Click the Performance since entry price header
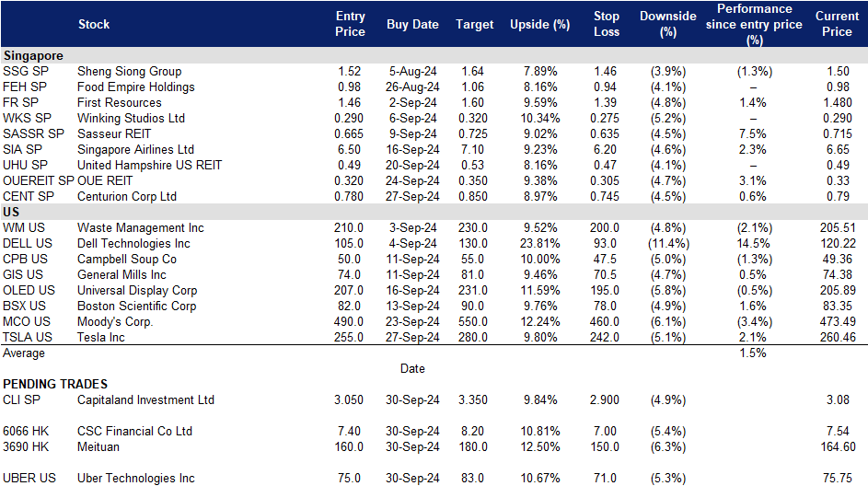The image size is (868, 486). 754,24
